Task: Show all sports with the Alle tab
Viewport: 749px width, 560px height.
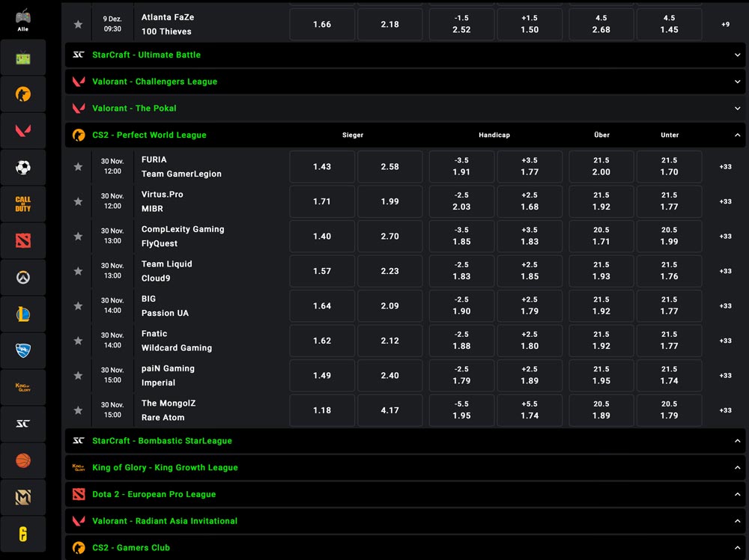Action: 22,19
